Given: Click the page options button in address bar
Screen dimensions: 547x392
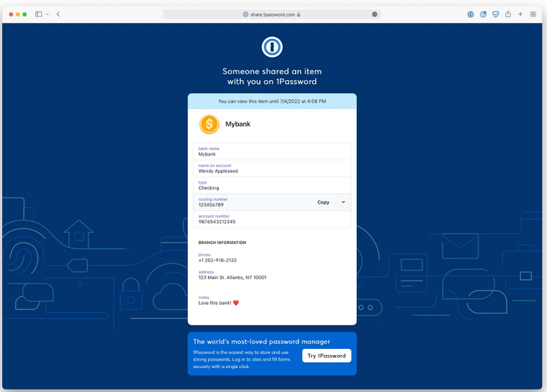Looking at the screenshot, I should (x=375, y=14).
